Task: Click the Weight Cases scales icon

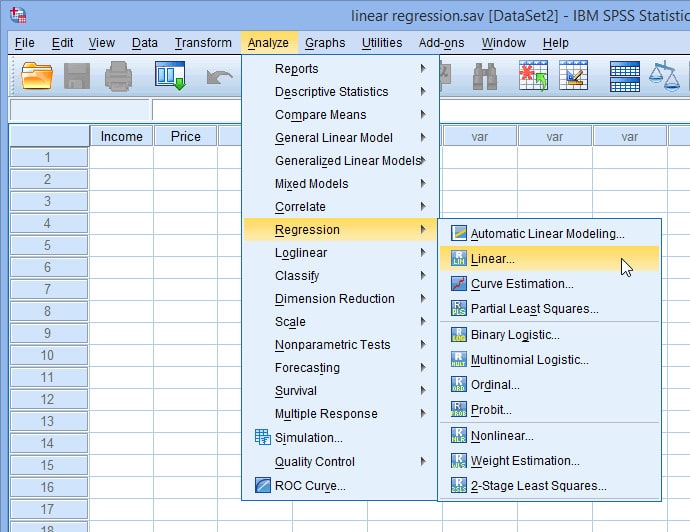Action: click(664, 75)
